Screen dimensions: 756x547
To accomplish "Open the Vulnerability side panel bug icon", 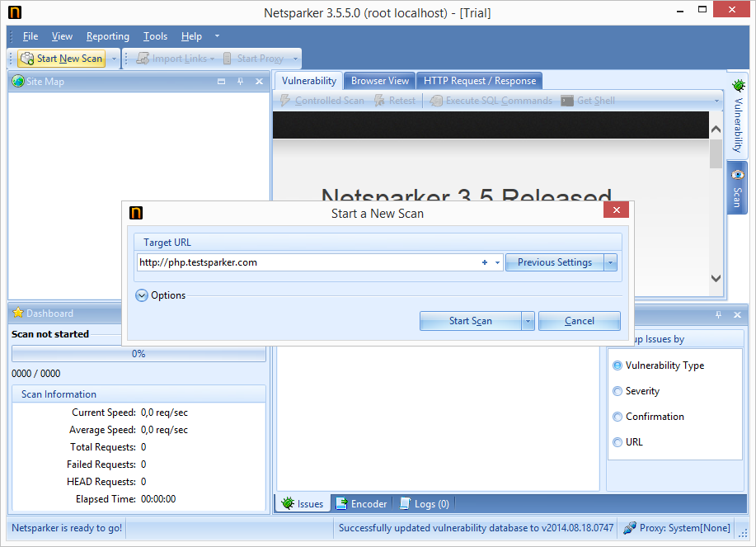I will click(738, 86).
